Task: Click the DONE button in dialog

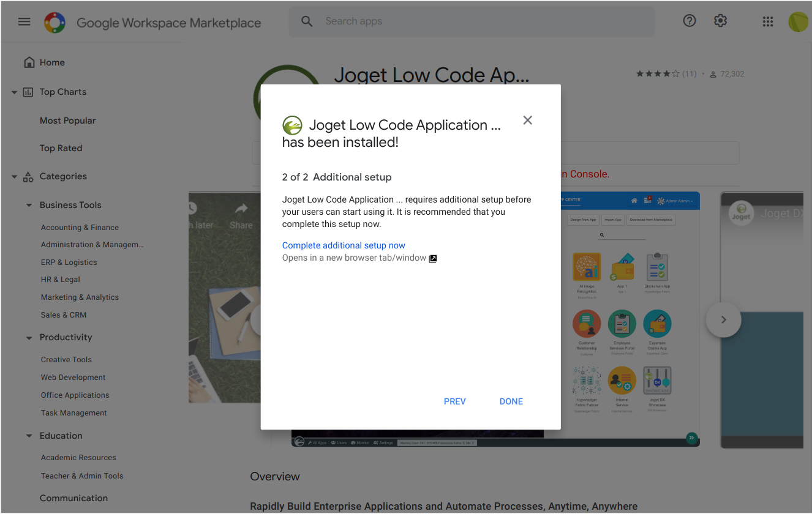Action: click(x=511, y=401)
